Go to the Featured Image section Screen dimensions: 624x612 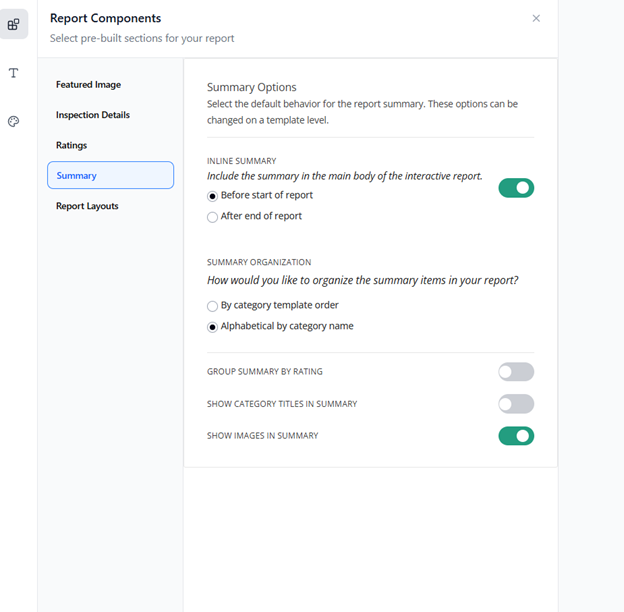(88, 85)
